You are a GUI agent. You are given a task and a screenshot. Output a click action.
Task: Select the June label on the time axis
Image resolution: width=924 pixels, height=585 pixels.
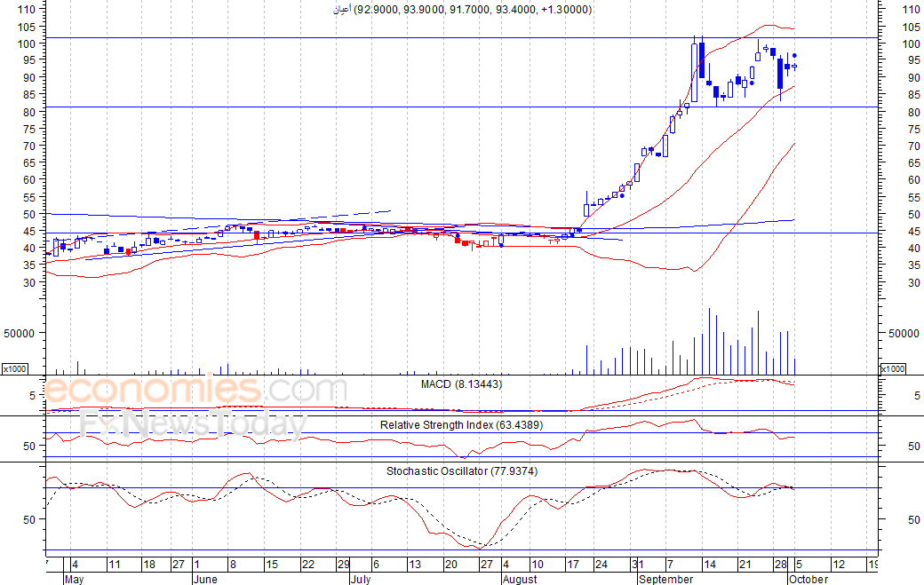tap(204, 579)
